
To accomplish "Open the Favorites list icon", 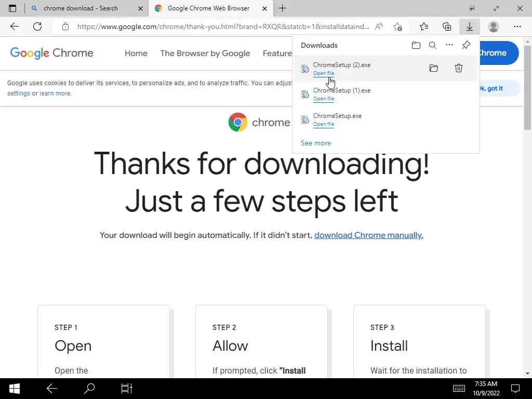I will point(424,26).
